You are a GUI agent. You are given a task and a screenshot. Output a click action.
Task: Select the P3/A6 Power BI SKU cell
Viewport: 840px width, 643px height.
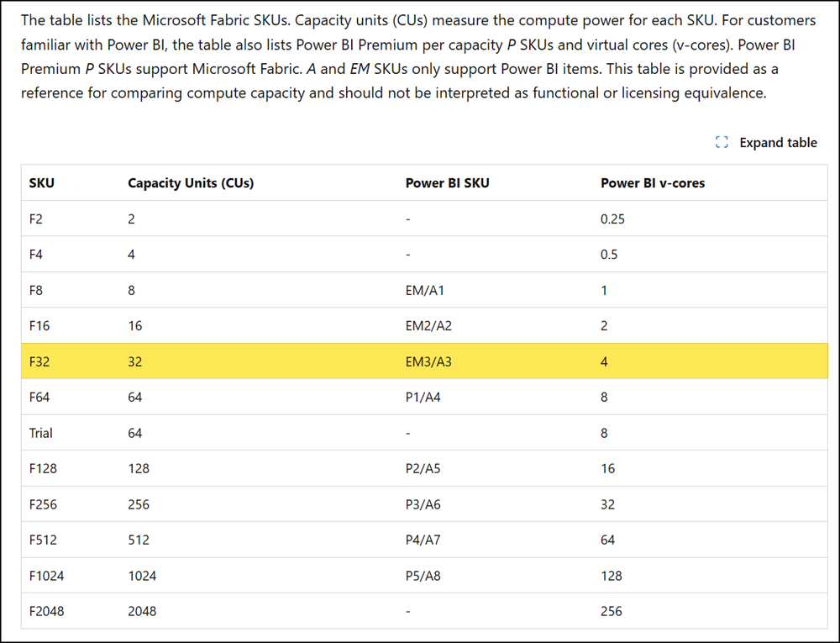coord(423,504)
